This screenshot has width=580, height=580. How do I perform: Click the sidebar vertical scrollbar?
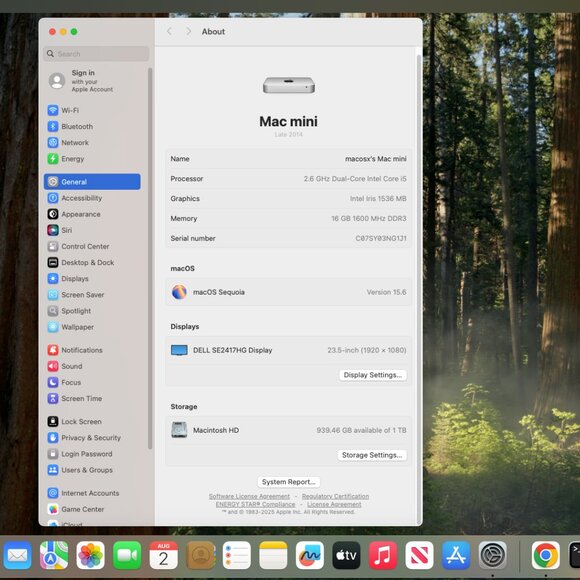[x=150, y=258]
